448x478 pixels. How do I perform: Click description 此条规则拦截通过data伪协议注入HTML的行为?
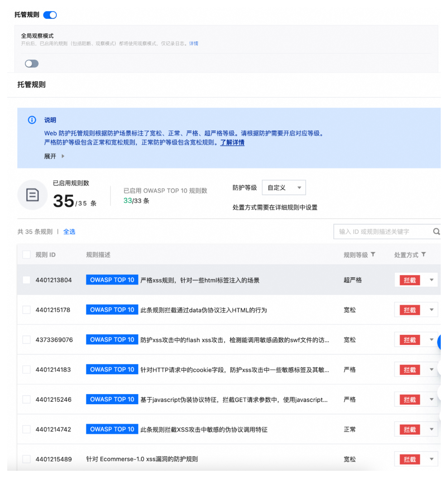[204, 310]
